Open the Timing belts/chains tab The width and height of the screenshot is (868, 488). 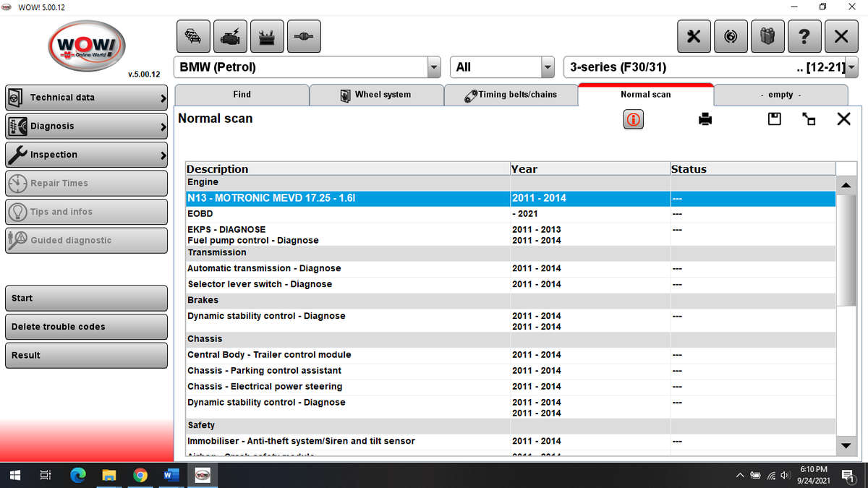click(511, 95)
